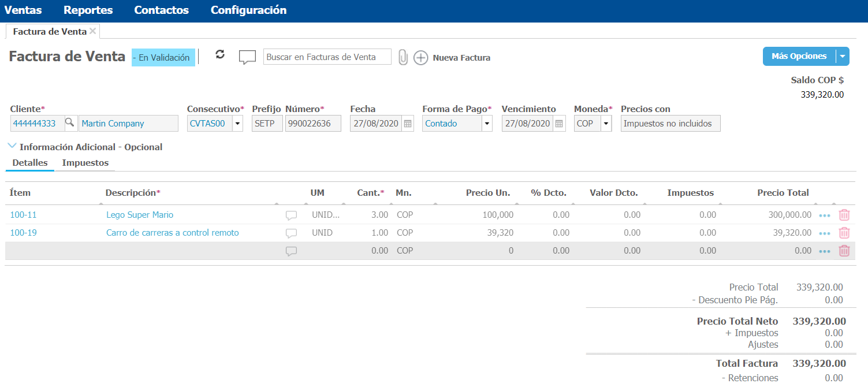Open the comments speech bubble in header

(247, 57)
